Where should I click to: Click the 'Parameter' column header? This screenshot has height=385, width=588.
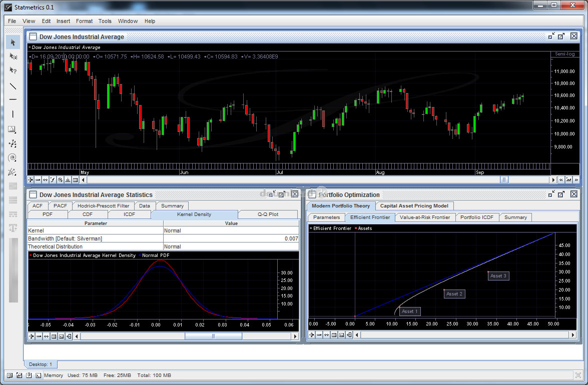click(x=96, y=223)
